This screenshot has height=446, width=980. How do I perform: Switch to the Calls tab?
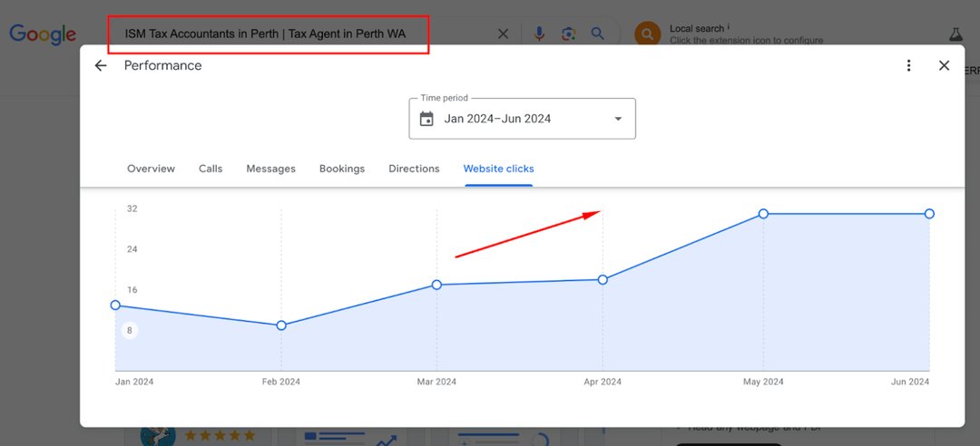pyautogui.click(x=211, y=169)
